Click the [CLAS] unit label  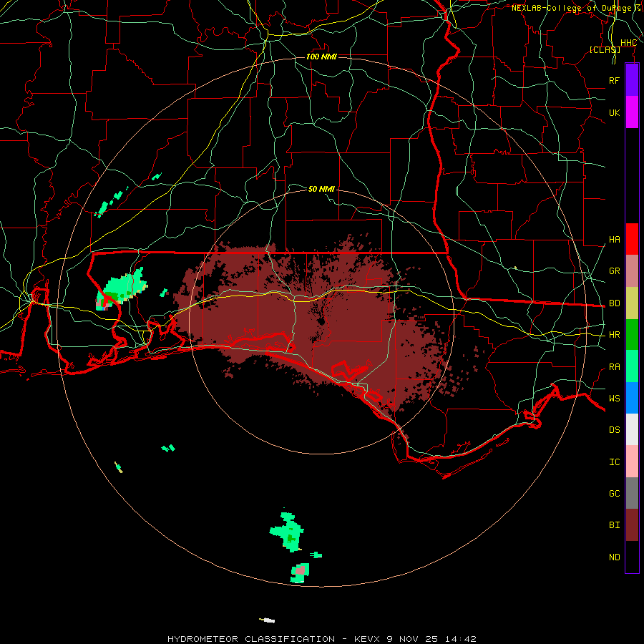pos(605,49)
